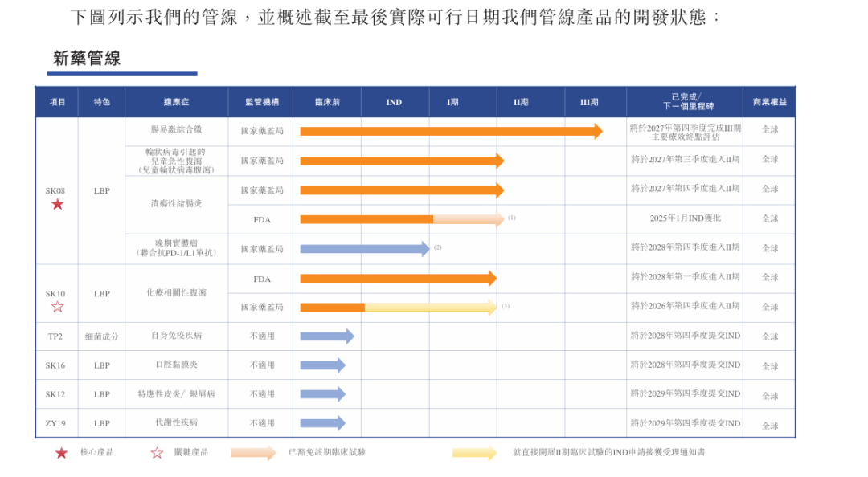Click the III期 column header
Screen dimensions: 868x477
(x=589, y=102)
